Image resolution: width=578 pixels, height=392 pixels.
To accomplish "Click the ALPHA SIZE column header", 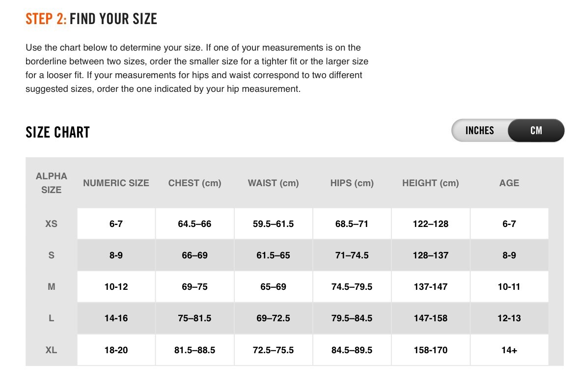I will click(52, 183).
